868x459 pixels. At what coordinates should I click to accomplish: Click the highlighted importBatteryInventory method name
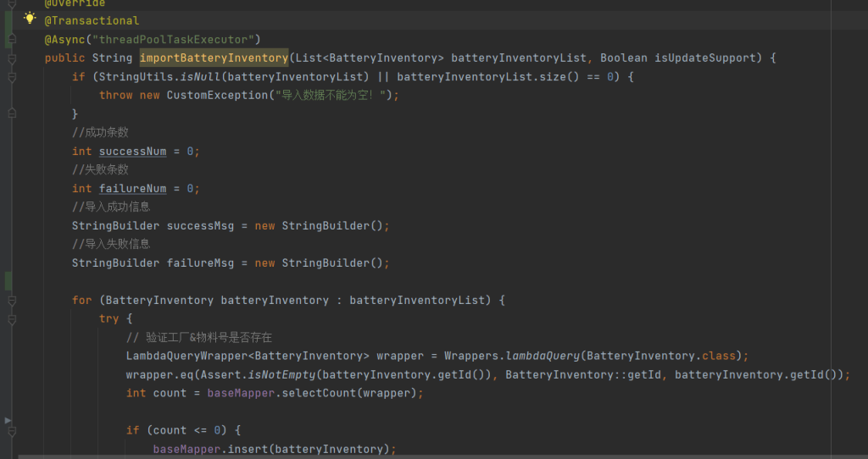point(214,58)
